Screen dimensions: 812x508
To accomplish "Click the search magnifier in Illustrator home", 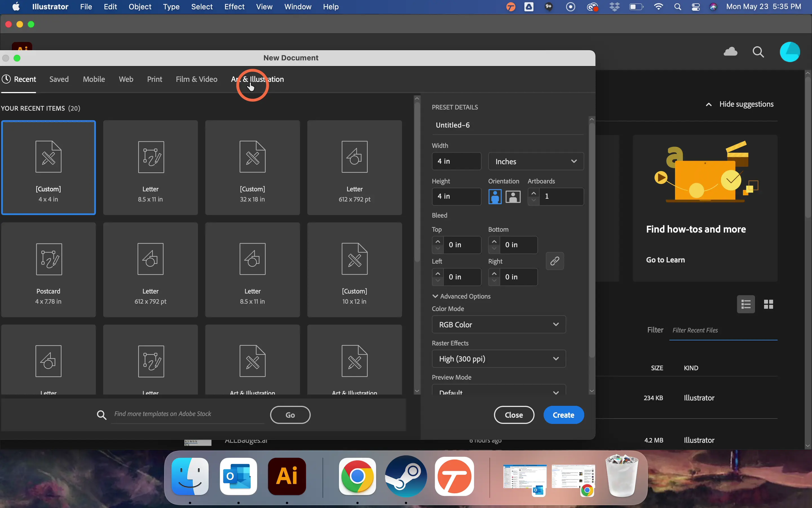I will [x=758, y=52].
